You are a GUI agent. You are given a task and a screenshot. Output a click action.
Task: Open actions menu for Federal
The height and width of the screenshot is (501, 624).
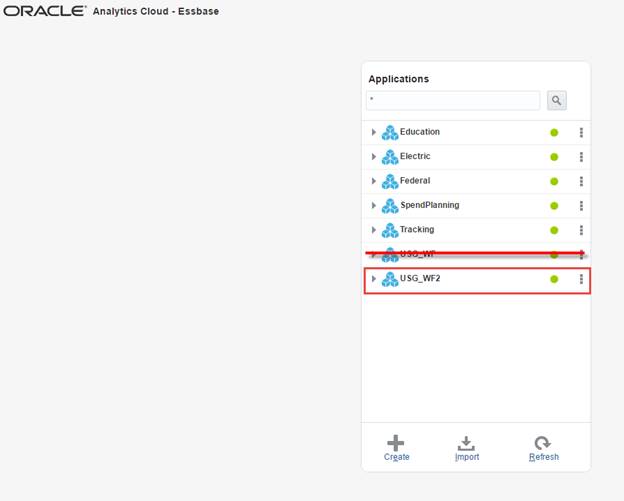[x=581, y=181]
